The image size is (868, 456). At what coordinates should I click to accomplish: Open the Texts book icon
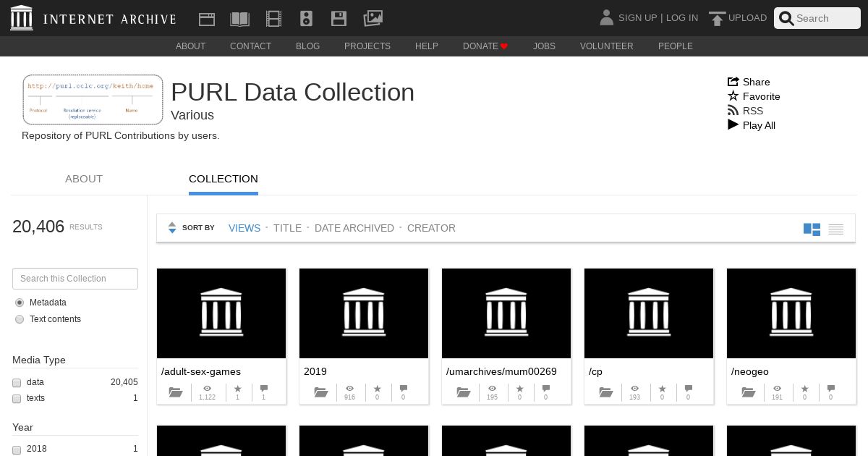239,19
